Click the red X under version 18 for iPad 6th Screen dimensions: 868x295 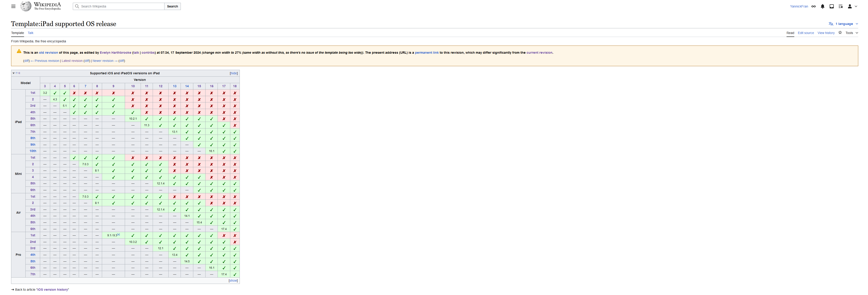235,126
